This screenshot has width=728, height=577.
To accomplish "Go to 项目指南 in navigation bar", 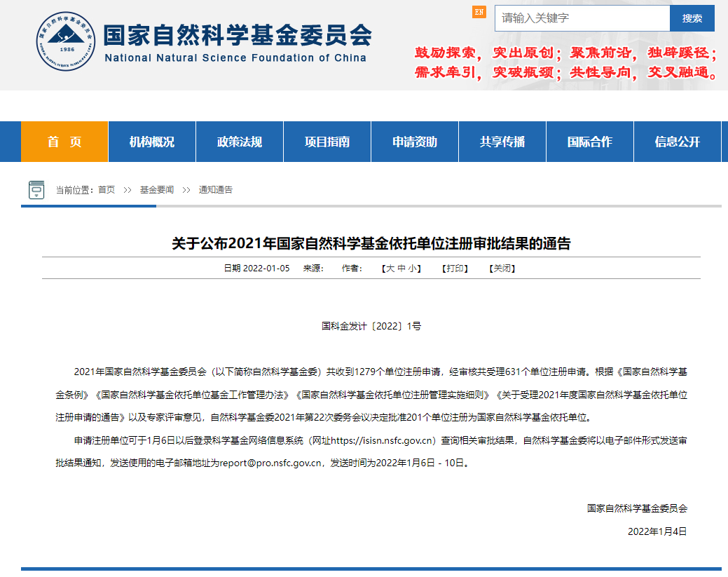I will (x=327, y=142).
